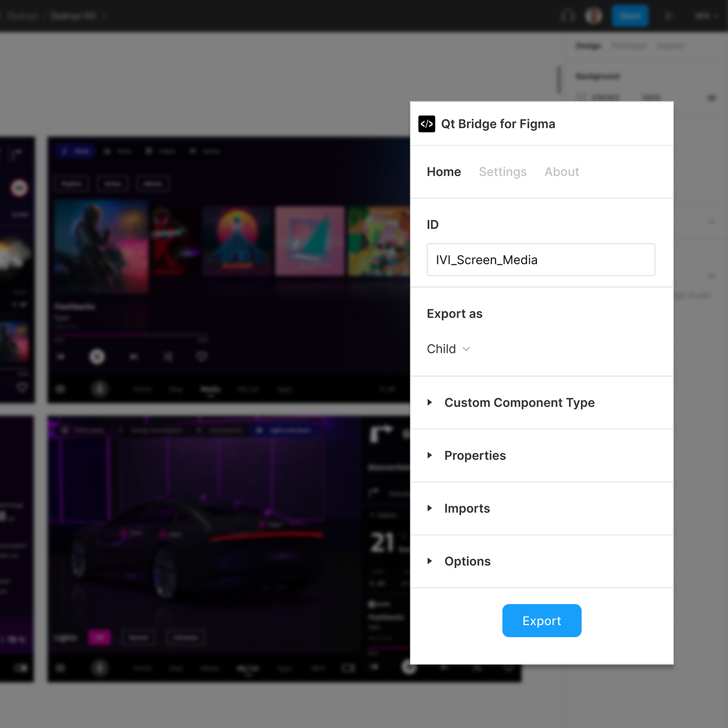Click the user avatar in the top bar
The height and width of the screenshot is (728, 728).
pyautogui.click(x=593, y=16)
